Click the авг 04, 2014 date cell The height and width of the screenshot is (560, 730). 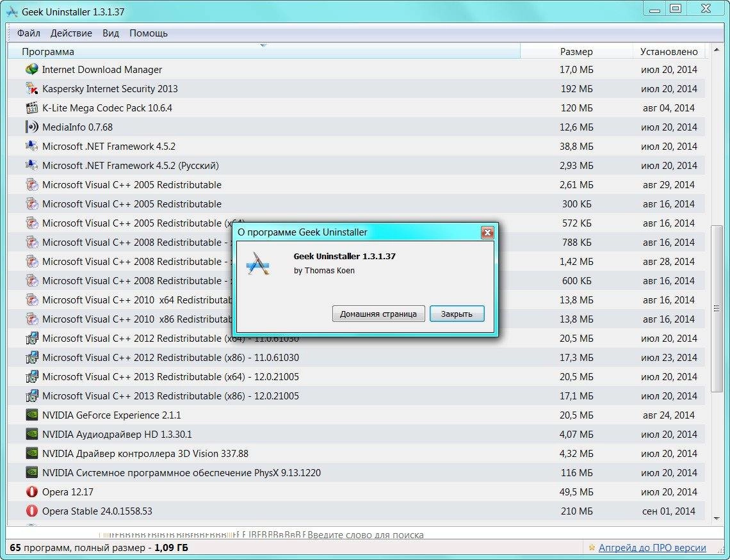[x=669, y=108]
